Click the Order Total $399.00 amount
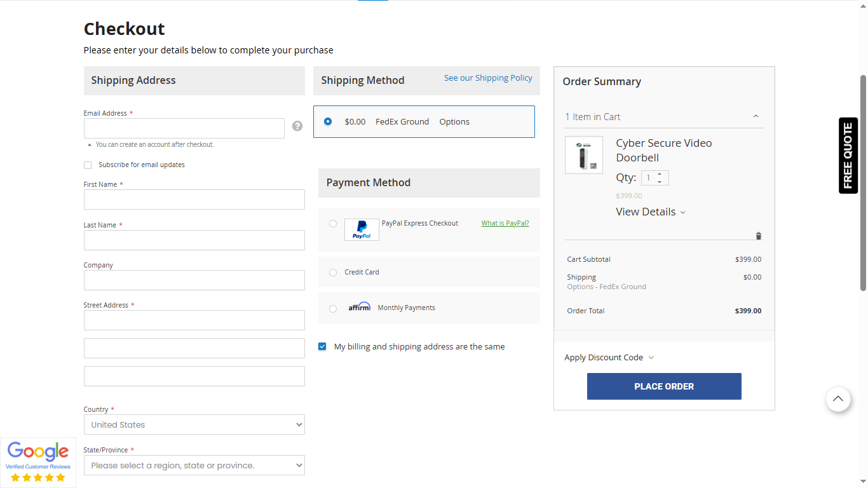This screenshot has width=868, height=488. click(x=748, y=311)
